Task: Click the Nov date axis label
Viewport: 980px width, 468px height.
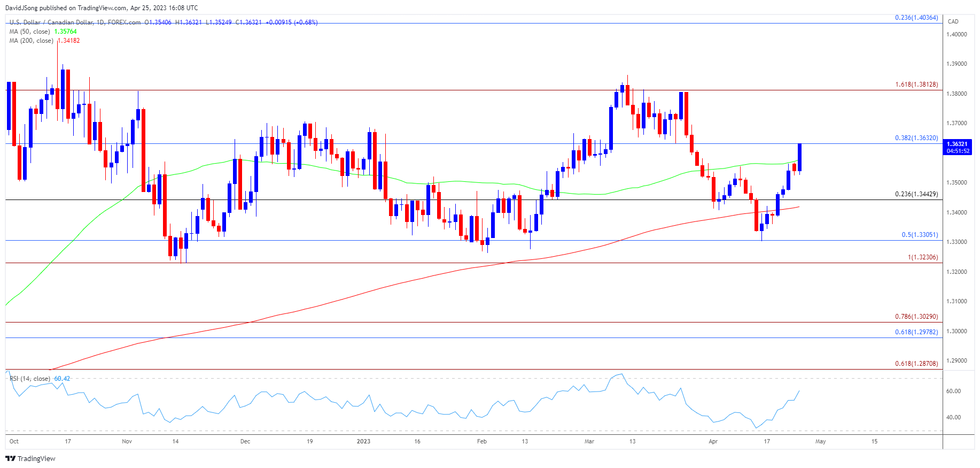Action: (127, 441)
